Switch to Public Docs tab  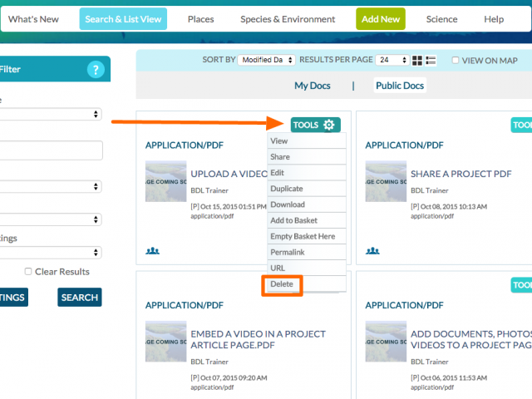point(400,86)
